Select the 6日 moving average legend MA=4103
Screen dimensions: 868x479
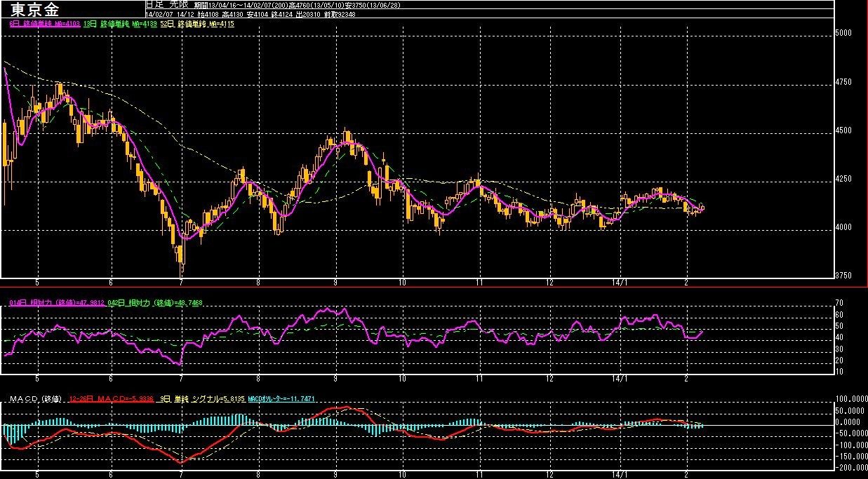pyautogui.click(x=45, y=24)
